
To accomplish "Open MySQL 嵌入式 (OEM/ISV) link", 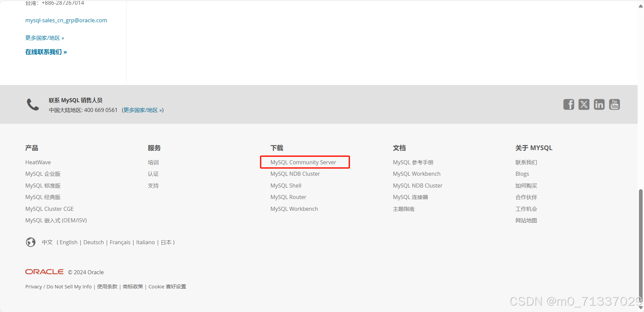I will point(56,220).
